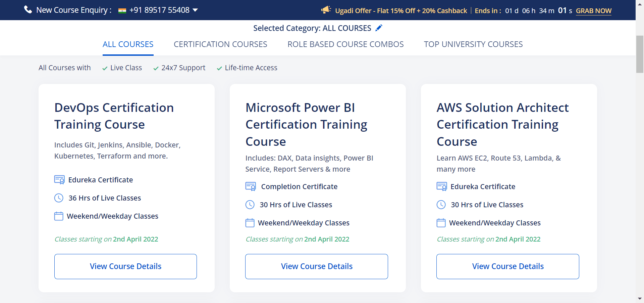Screen dimensions: 644x303
Task: Click the Live Class checkmark
Action: 105,68
